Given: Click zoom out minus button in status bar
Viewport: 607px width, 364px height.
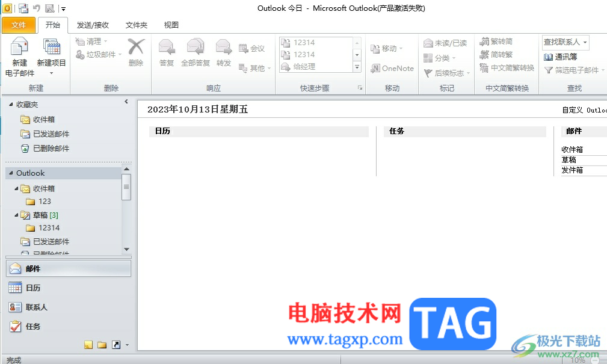Looking at the screenshot, I should coord(594,360).
